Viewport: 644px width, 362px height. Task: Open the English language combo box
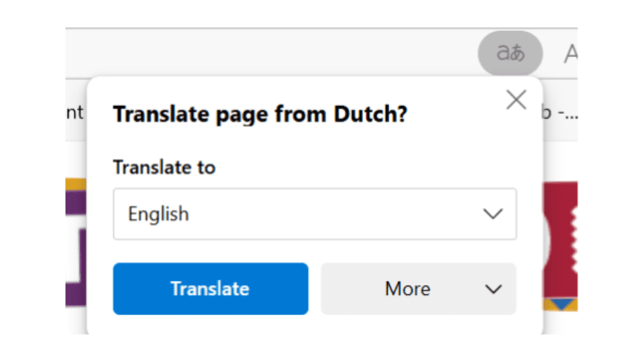click(315, 214)
